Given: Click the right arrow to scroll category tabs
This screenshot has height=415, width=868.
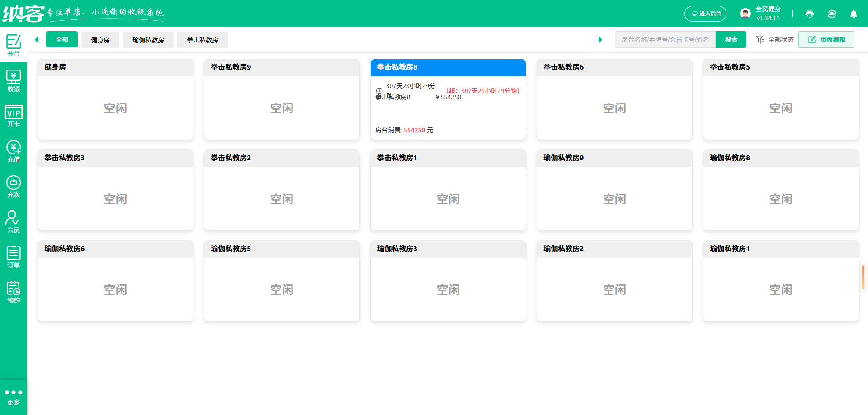Looking at the screenshot, I should 600,40.
